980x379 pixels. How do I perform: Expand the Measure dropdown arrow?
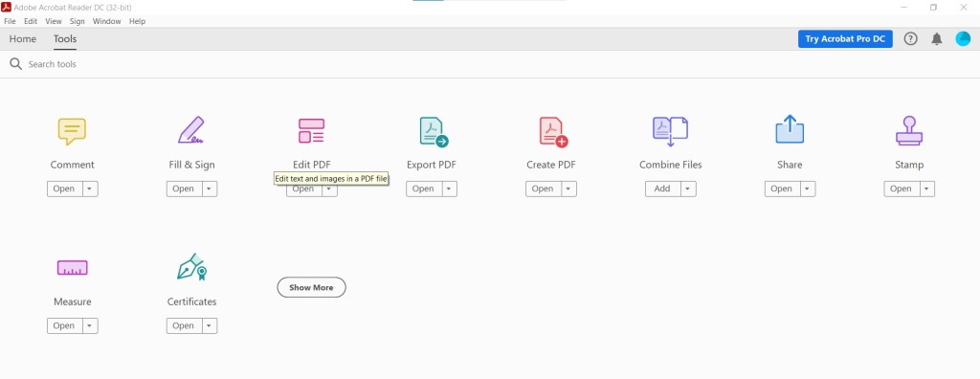pos(90,325)
